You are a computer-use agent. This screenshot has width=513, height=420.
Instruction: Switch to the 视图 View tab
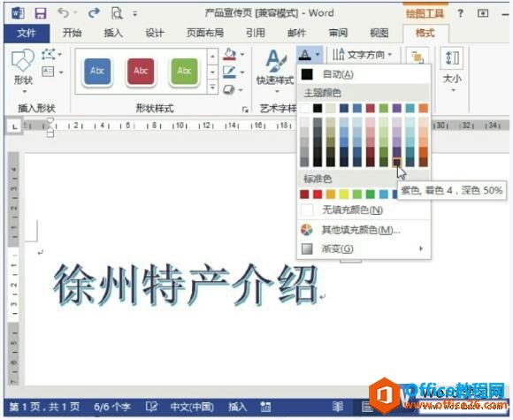(x=379, y=33)
